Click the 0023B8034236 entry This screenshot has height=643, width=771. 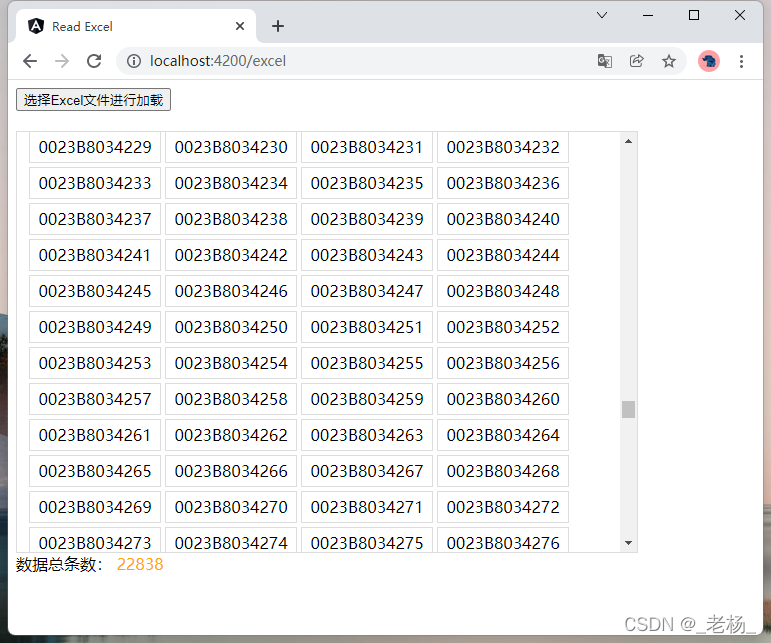[x=503, y=183]
